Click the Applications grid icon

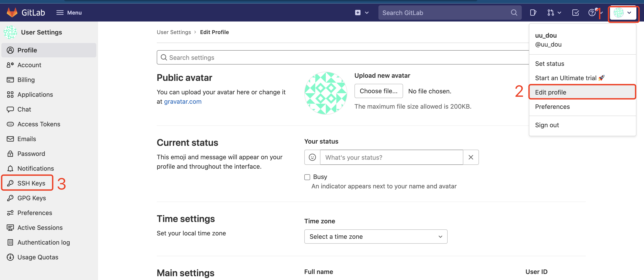(x=10, y=95)
